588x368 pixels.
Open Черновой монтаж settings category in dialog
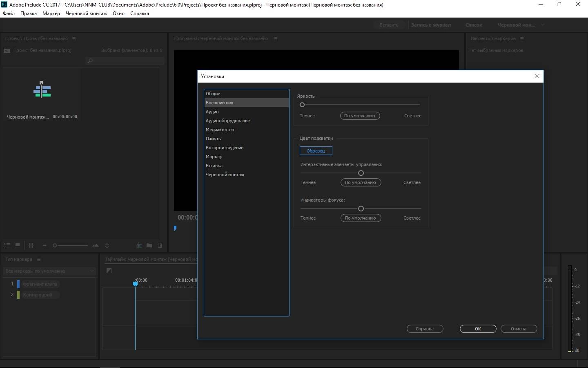click(x=246, y=175)
